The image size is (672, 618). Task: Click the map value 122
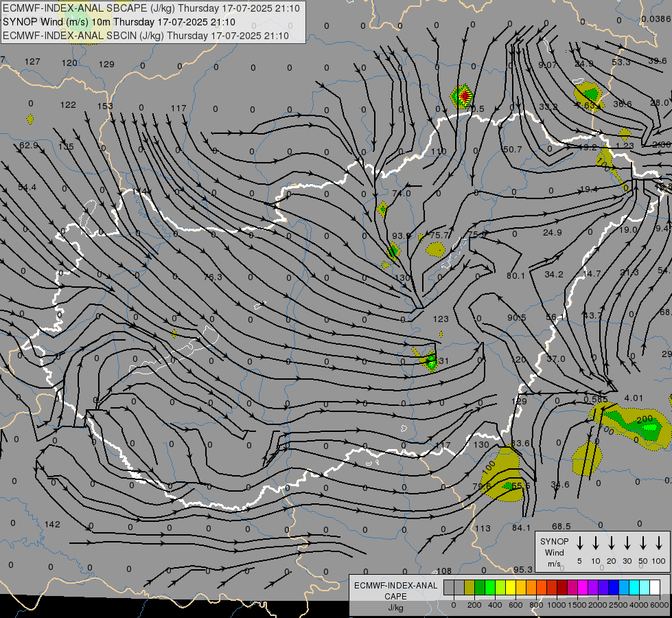pos(68,104)
